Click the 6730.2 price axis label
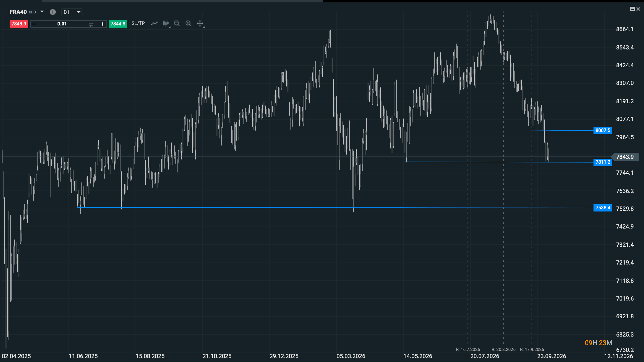 point(625,350)
